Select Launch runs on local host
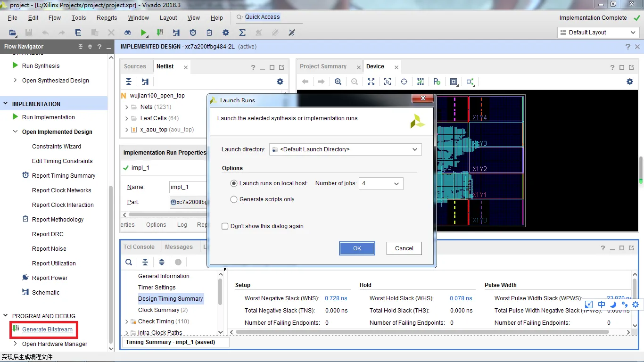Screen dimensions: 644x362 234,183
